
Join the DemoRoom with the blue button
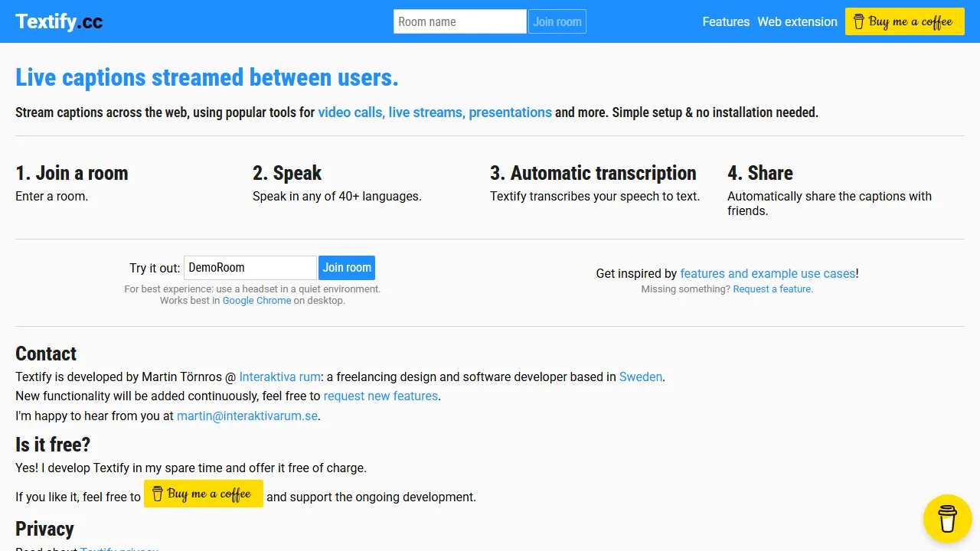[x=347, y=268]
